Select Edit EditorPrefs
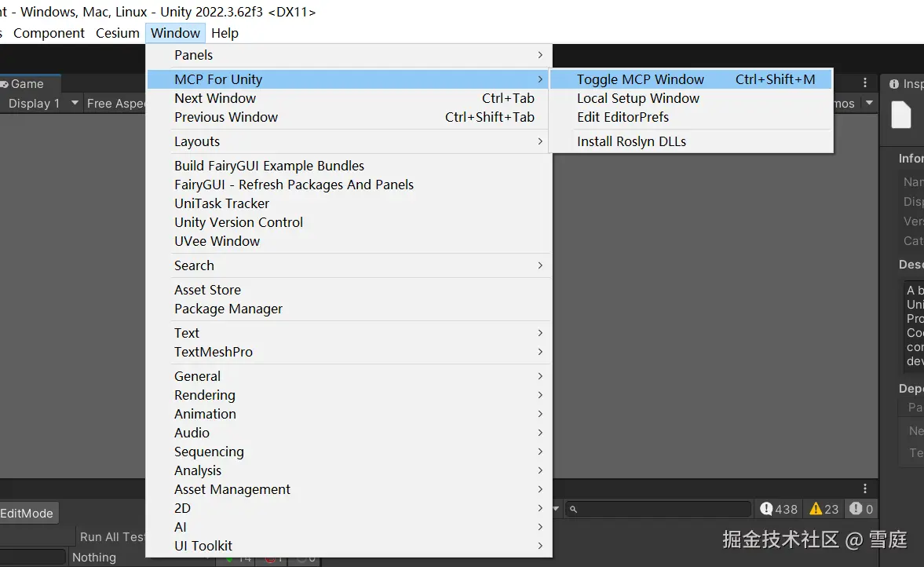Screen dimensions: 924x567 691,117
